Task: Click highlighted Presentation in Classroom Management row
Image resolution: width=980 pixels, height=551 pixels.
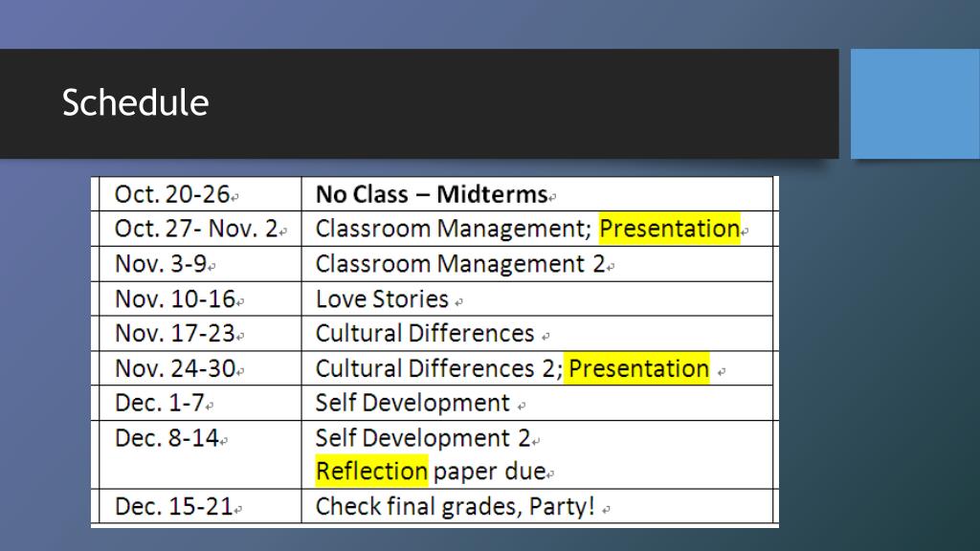Action: click(x=670, y=230)
